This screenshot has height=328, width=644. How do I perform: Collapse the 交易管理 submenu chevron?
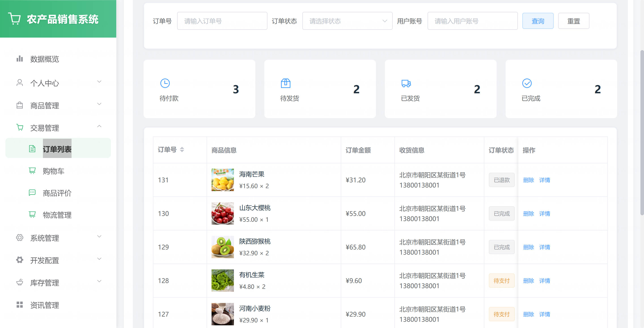click(x=99, y=126)
